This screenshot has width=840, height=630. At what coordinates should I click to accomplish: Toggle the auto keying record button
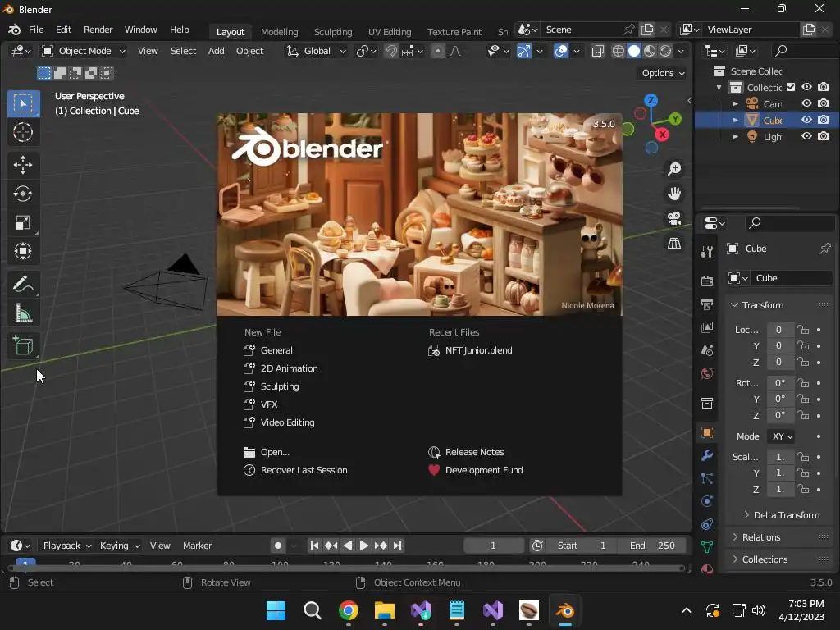pyautogui.click(x=277, y=546)
